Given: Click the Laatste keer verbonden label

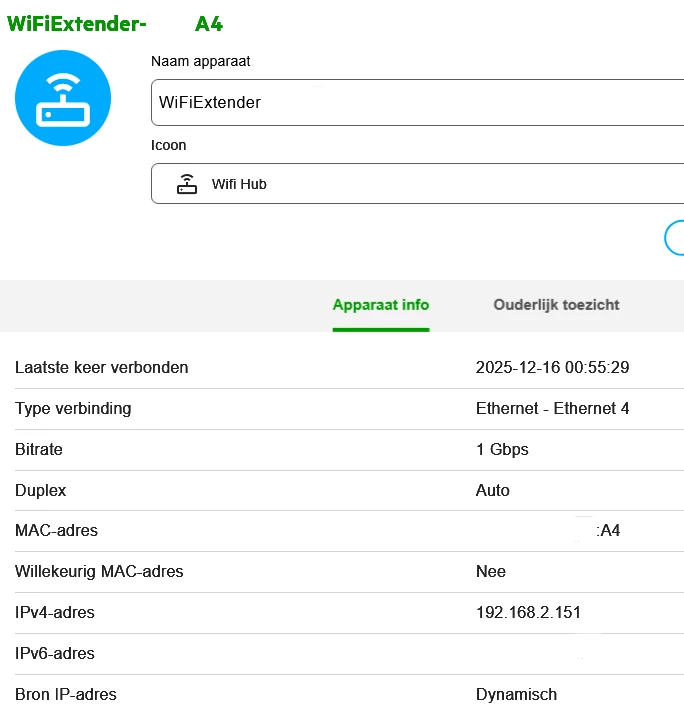Looking at the screenshot, I should pos(102,367).
